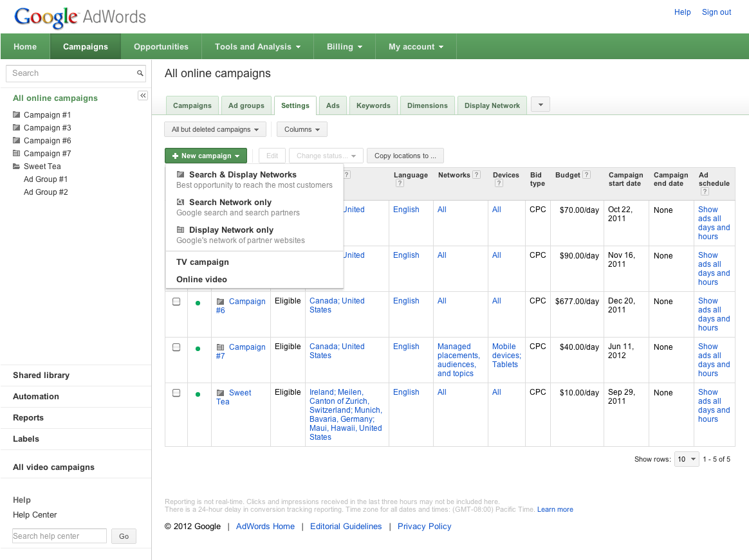The height and width of the screenshot is (560, 749).
Task: Check the Sweet Tea row checkbox
Action: pos(176,393)
